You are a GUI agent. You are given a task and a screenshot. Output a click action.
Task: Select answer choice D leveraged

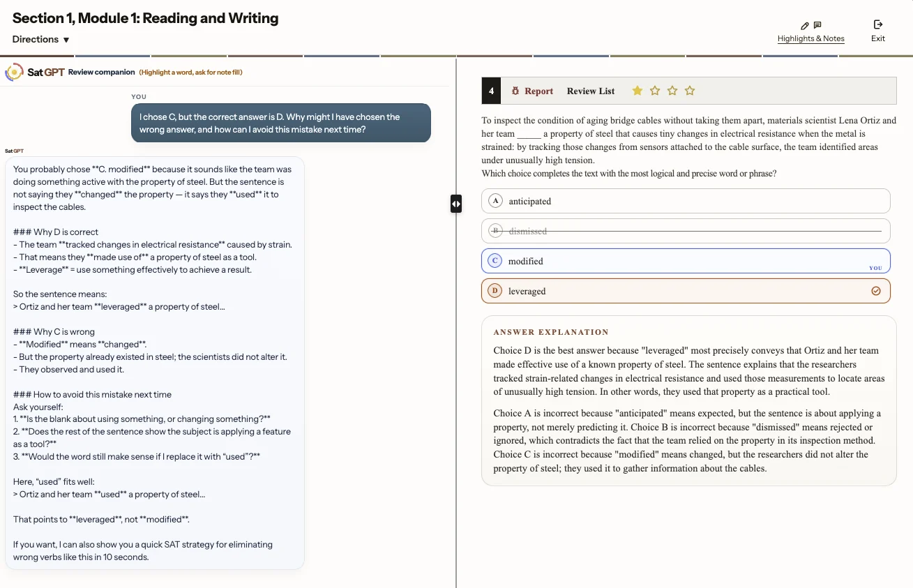(686, 291)
